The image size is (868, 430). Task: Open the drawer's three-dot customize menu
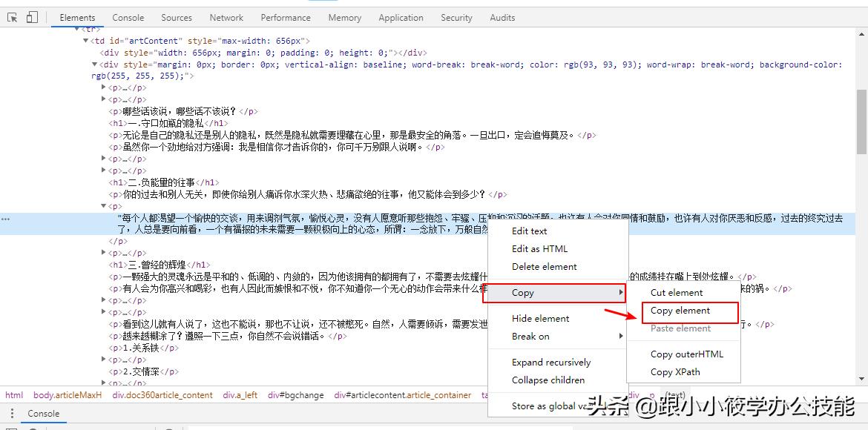pyautogui.click(x=12, y=413)
